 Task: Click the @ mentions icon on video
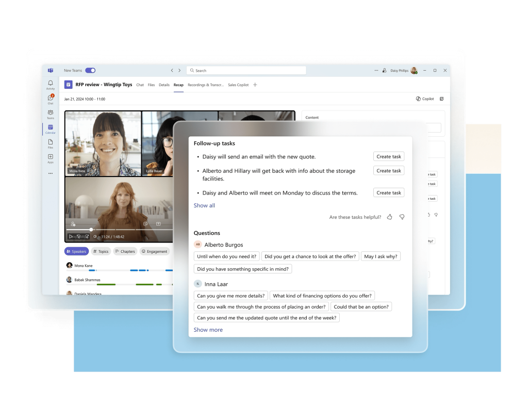pyautogui.click(x=145, y=224)
